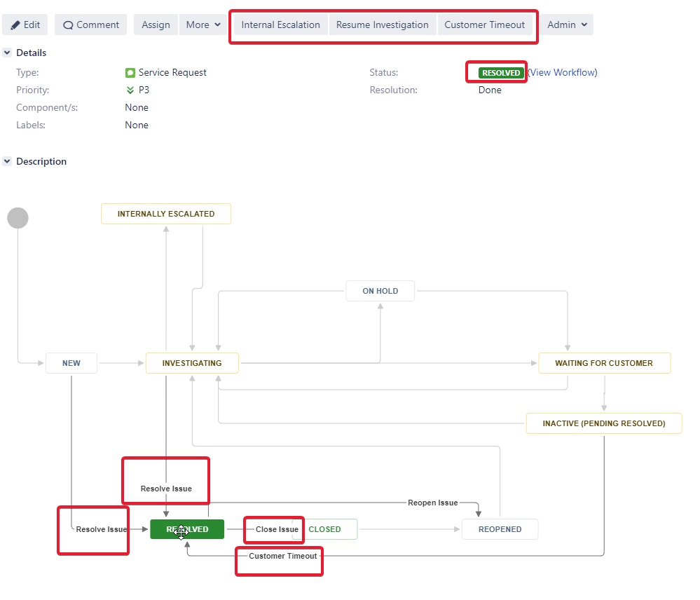Screen dimensions: 700x600
Task: Collapse the Description section
Action: click(x=7, y=161)
